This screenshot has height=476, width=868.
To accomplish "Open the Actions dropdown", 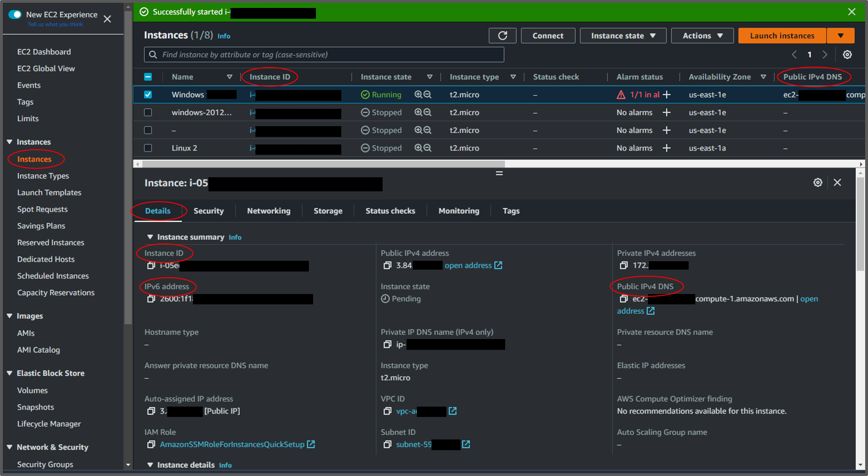I will click(x=702, y=35).
